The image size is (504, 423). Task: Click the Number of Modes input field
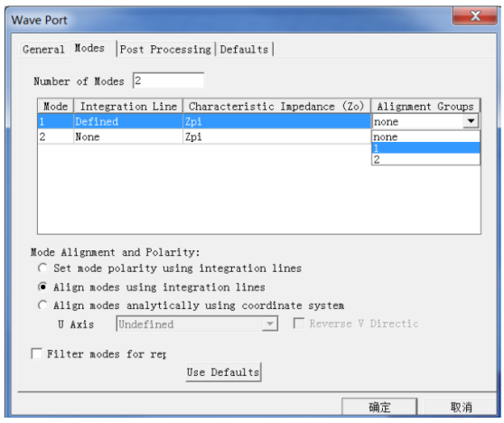point(168,80)
